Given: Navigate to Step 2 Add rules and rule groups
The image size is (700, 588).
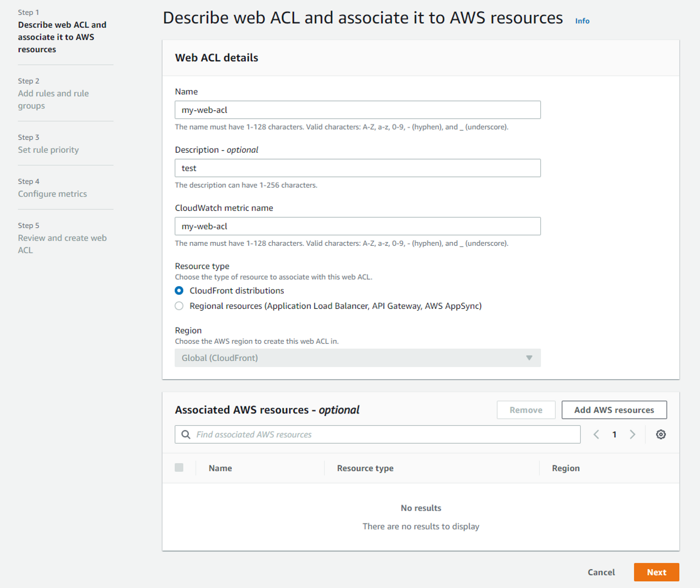Looking at the screenshot, I should (x=53, y=99).
